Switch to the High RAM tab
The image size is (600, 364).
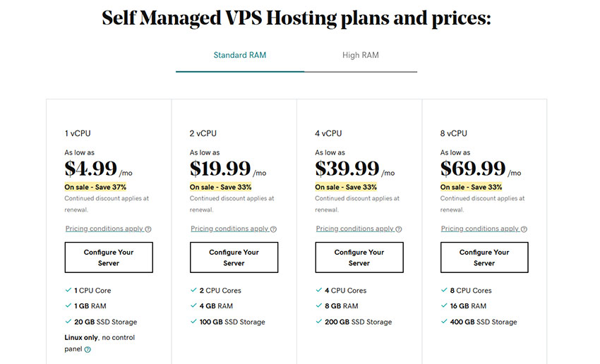click(361, 55)
